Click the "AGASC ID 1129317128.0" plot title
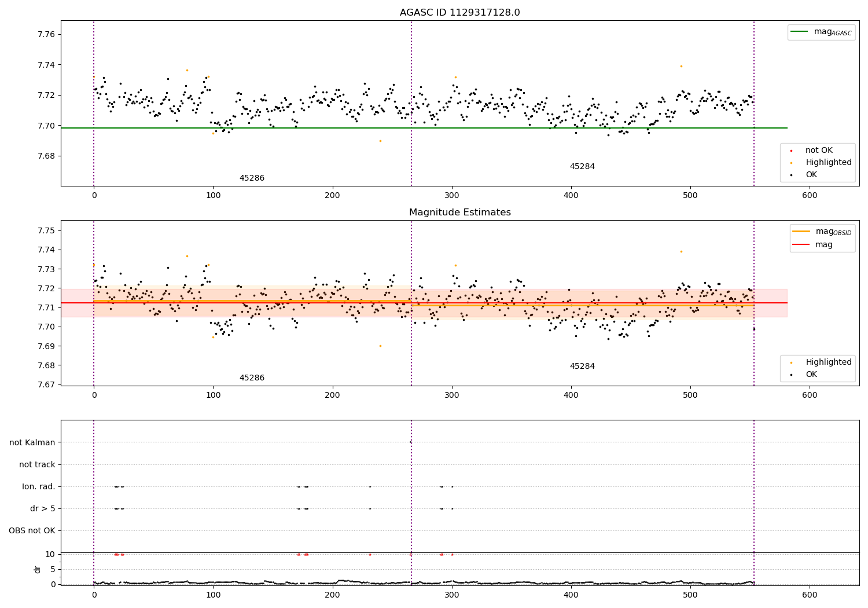868x608 pixels. [459, 13]
